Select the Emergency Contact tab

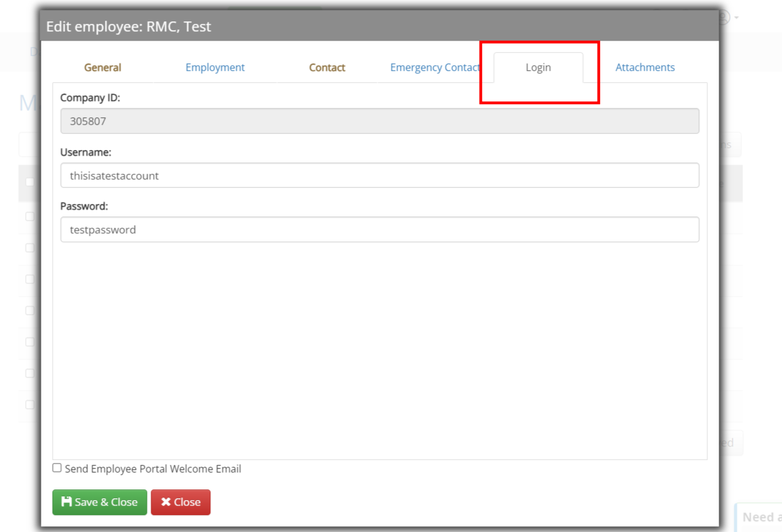pos(434,68)
